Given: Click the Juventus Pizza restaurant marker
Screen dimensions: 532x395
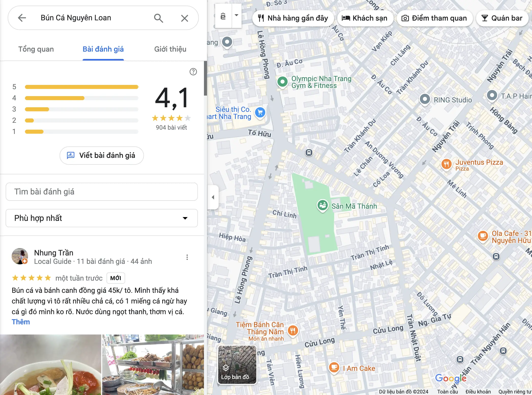Looking at the screenshot, I should click(x=446, y=164).
